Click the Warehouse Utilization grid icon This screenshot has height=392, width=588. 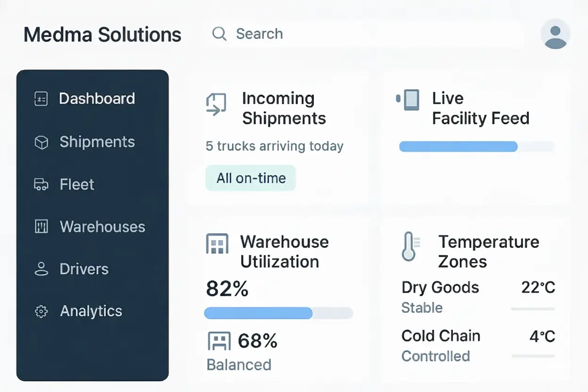coord(217,244)
